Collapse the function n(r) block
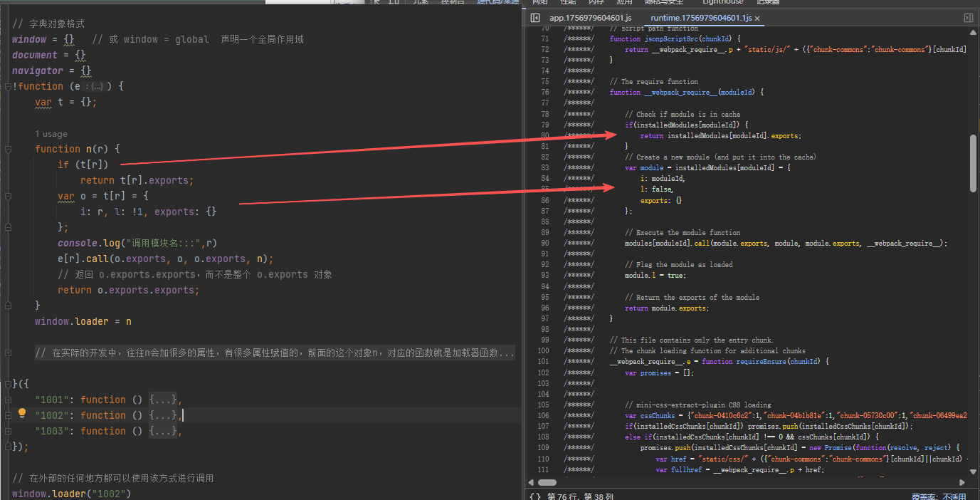This screenshot has height=500, width=980. point(7,150)
